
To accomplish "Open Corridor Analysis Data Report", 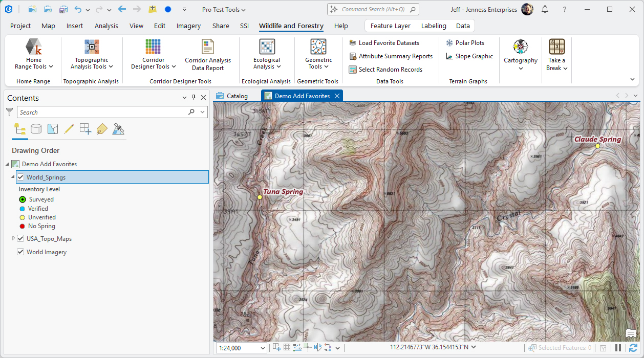I will point(208,54).
